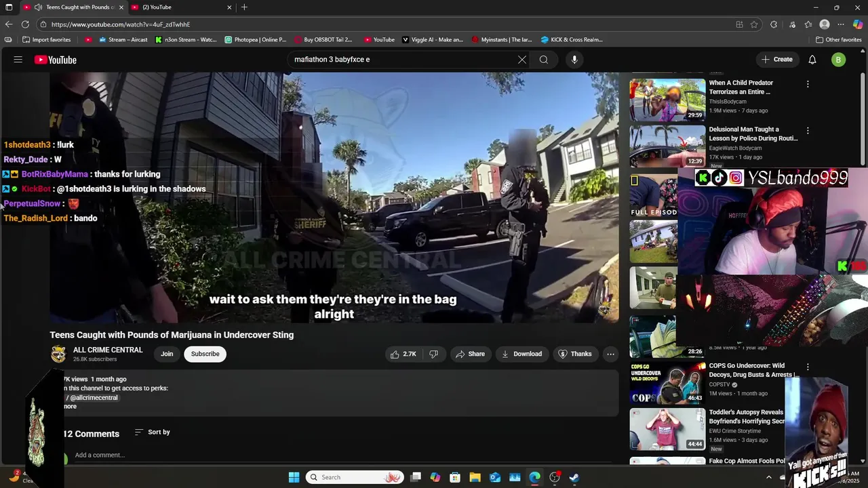868x488 pixels.
Task: Subscribe to ALL CRIME CENTRAL
Action: [205, 354]
